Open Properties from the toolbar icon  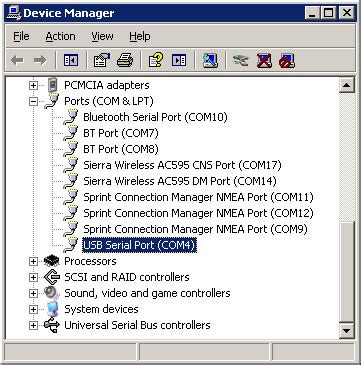102,61
